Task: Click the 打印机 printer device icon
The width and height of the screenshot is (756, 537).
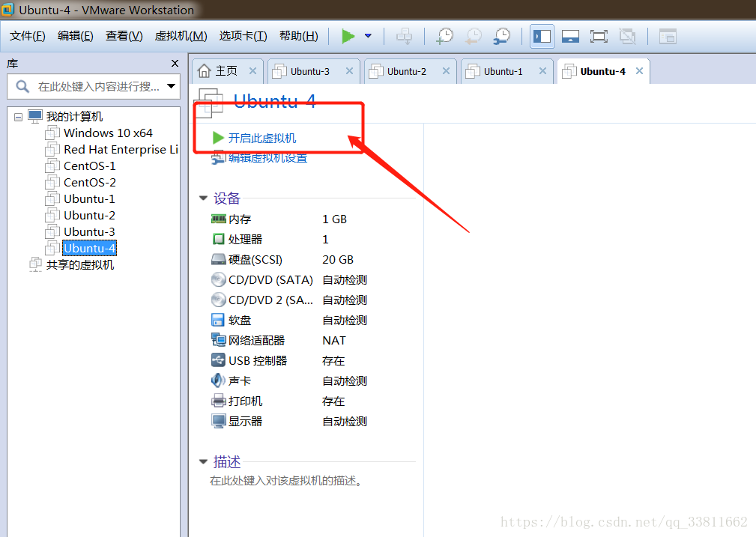Action: click(x=219, y=401)
